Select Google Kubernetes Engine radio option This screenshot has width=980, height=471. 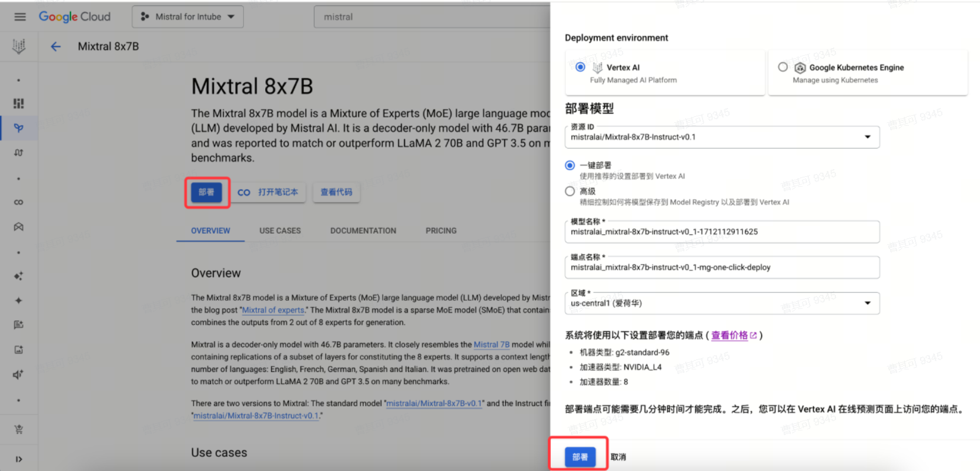point(782,67)
